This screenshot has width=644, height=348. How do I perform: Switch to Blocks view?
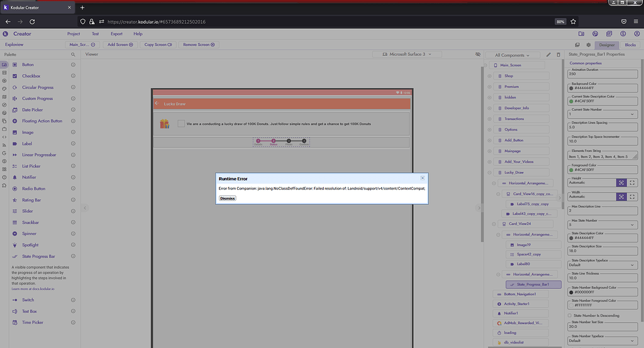(630, 45)
